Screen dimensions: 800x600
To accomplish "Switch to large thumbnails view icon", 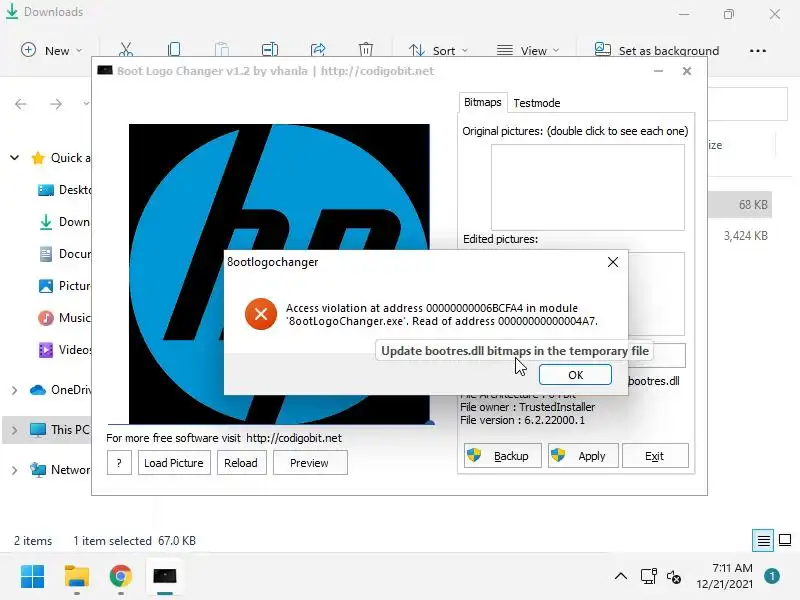I will 785,540.
